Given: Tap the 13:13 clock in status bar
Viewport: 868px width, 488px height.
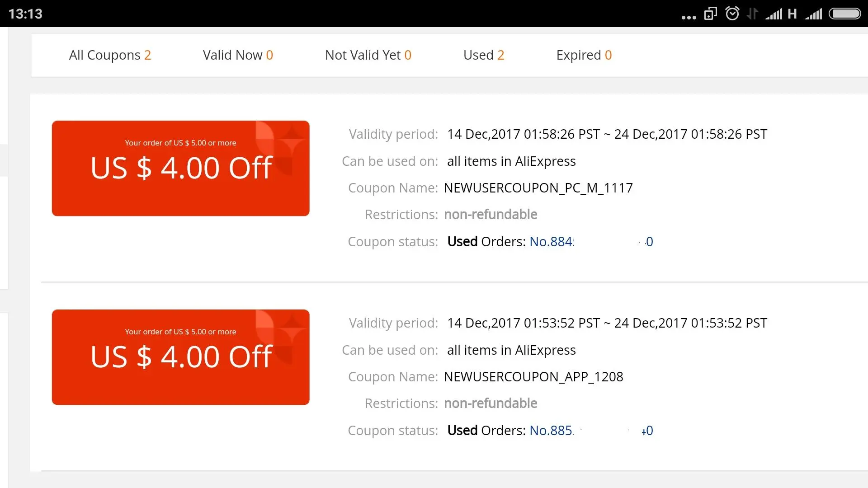Looking at the screenshot, I should click(x=25, y=14).
